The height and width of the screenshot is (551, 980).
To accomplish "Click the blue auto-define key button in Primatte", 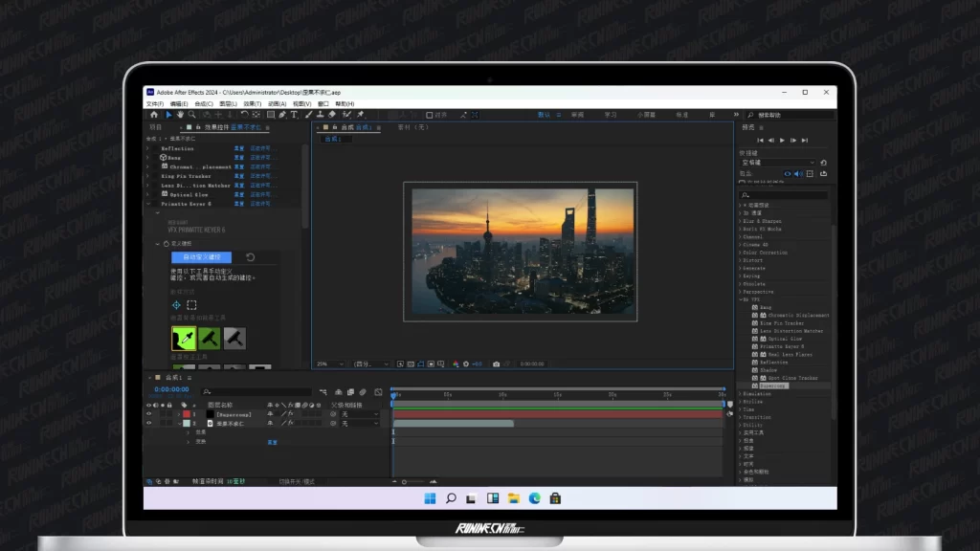I will (201, 257).
